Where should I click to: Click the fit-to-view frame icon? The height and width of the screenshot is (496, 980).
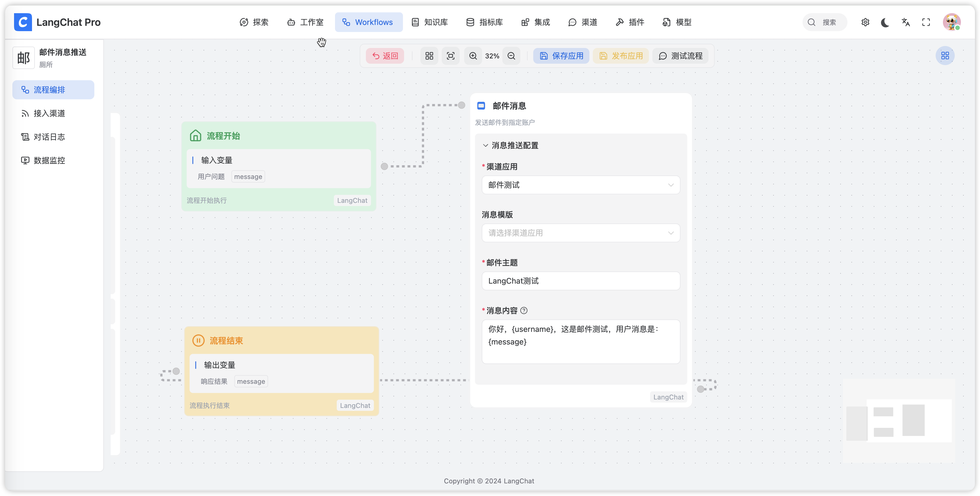[450, 56]
